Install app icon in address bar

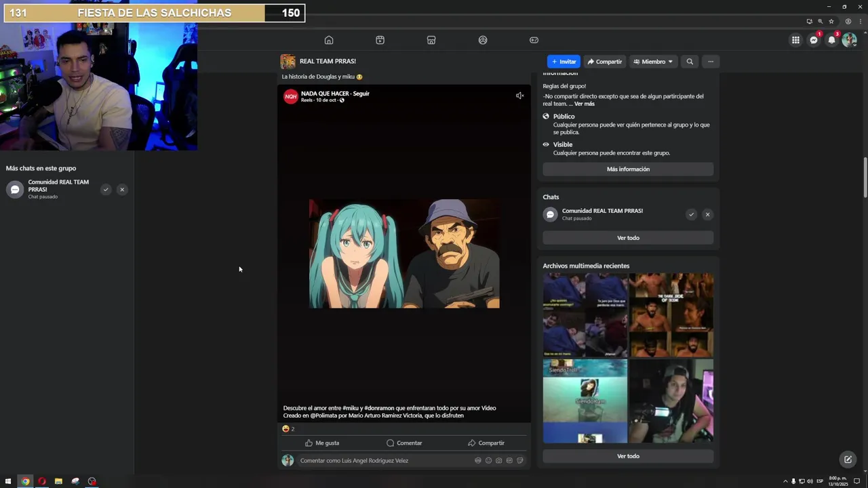point(809,21)
